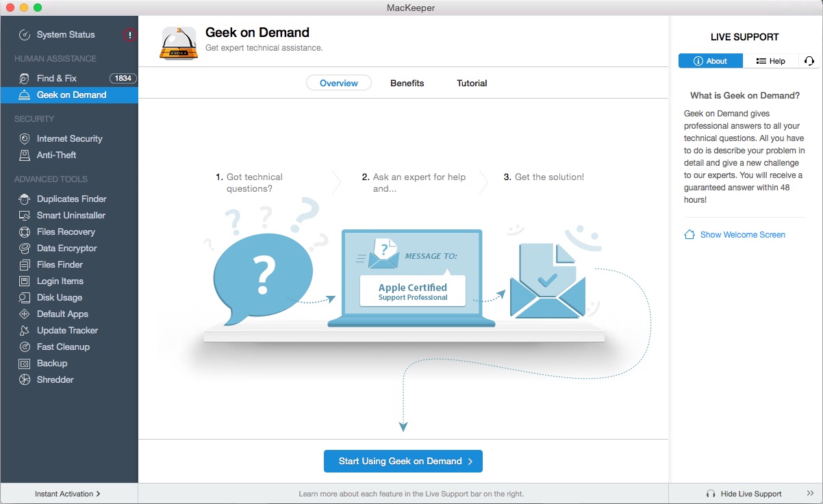Click the Backup safe icon
This screenshot has width=823, height=504.
[x=25, y=364]
